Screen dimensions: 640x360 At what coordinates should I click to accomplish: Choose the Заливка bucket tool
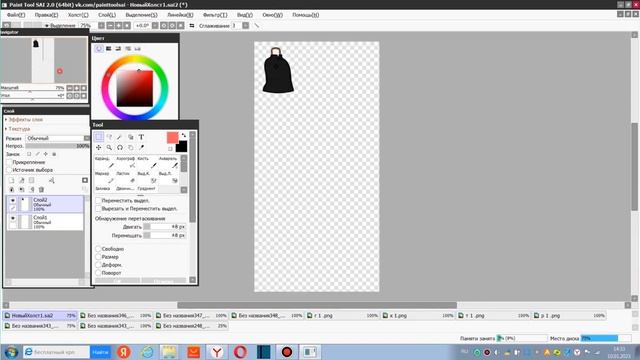click(x=104, y=189)
